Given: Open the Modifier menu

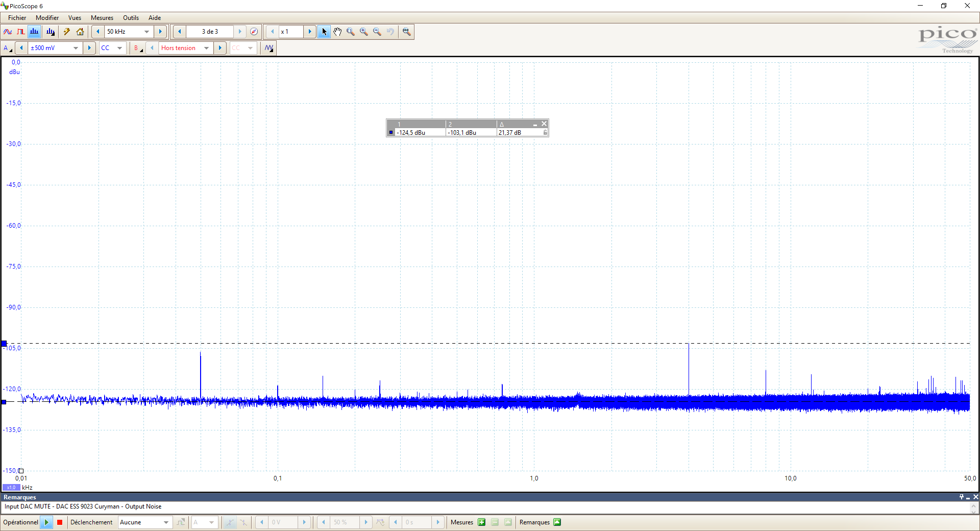Looking at the screenshot, I should pyautogui.click(x=47, y=18).
